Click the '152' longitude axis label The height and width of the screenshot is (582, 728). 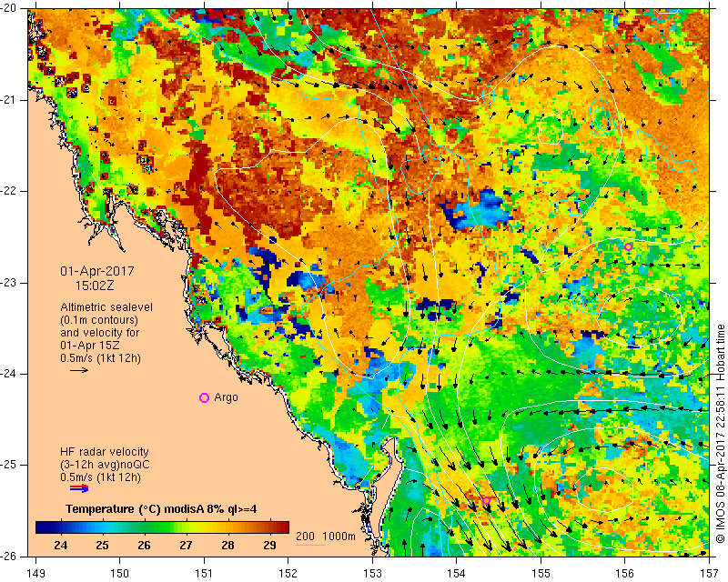(288, 574)
